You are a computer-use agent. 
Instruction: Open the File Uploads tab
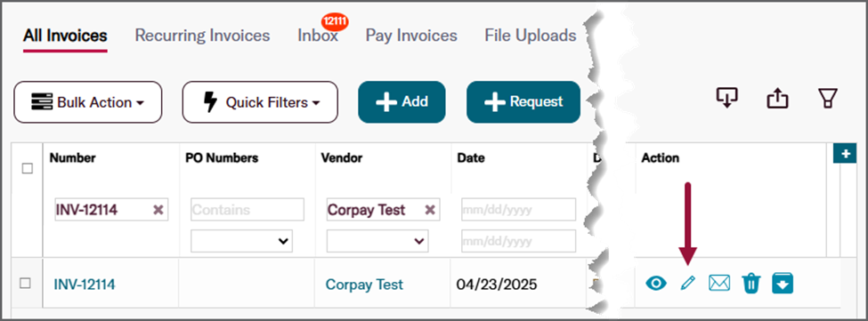[531, 36]
